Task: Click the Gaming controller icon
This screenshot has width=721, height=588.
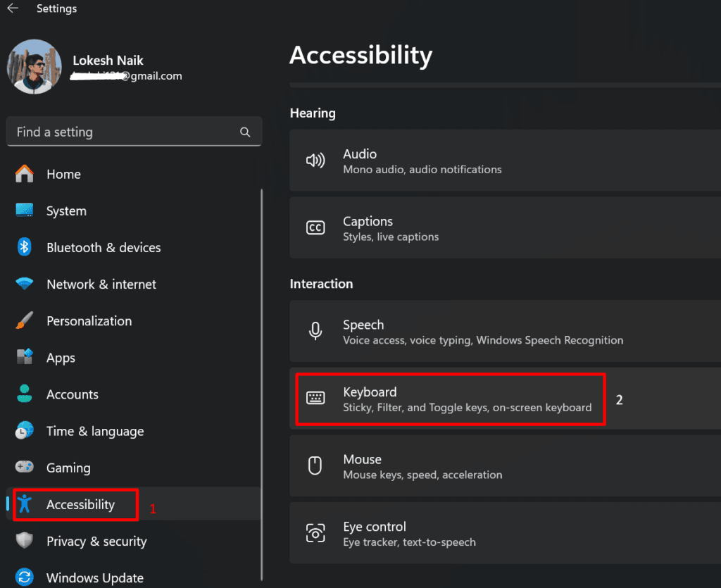Action: (25, 468)
